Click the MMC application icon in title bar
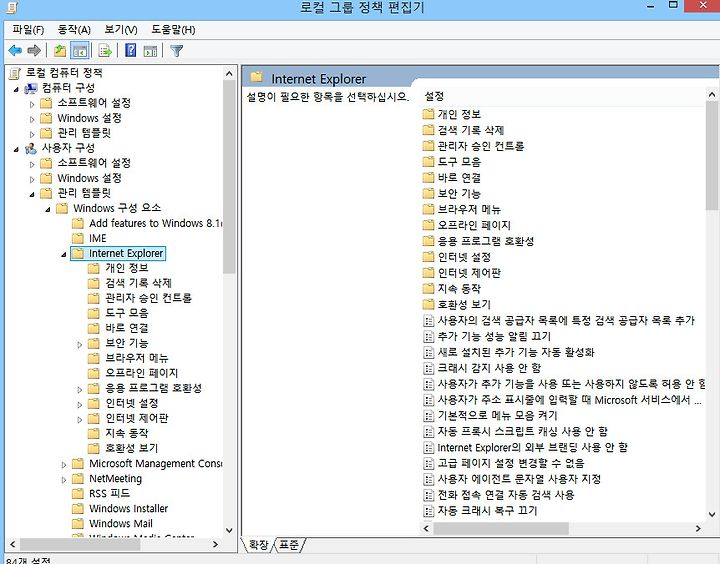 12,7
